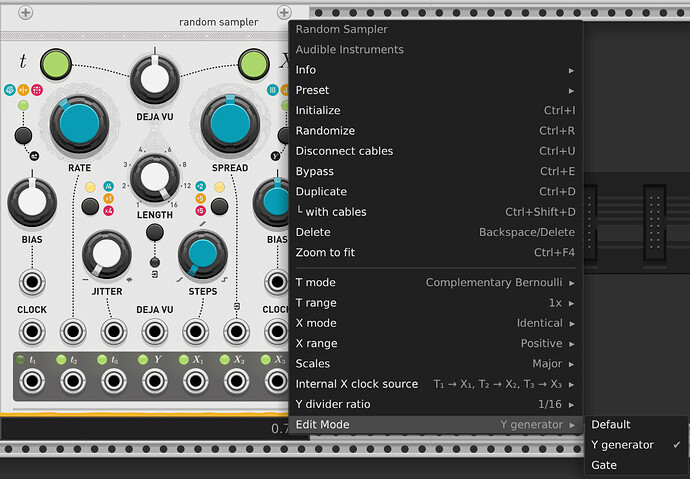
Task: Click the t1 output jack
Action: pyautogui.click(x=32, y=380)
